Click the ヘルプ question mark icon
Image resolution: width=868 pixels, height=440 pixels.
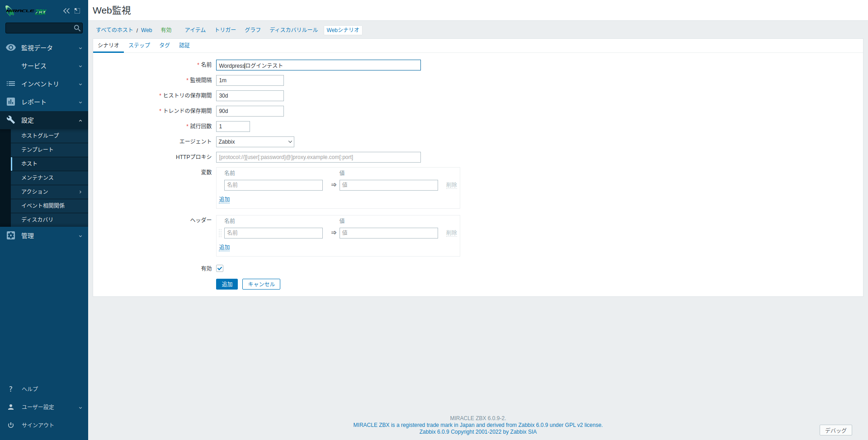11,389
